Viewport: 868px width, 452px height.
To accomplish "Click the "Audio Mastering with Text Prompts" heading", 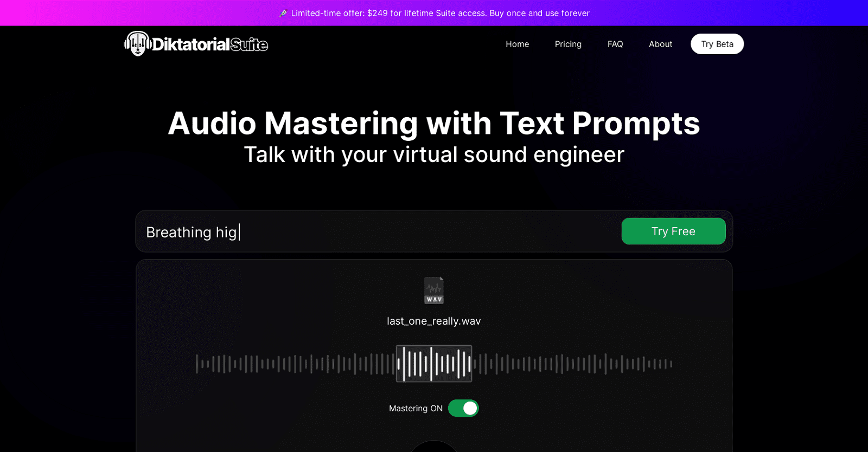I will pos(433,124).
